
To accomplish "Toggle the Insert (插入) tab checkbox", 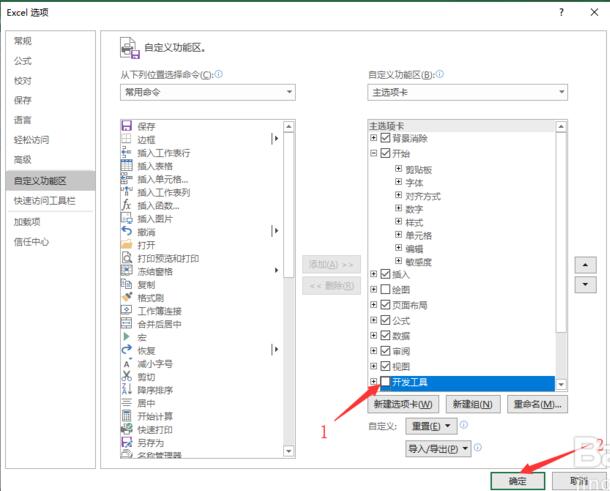I will (385, 274).
